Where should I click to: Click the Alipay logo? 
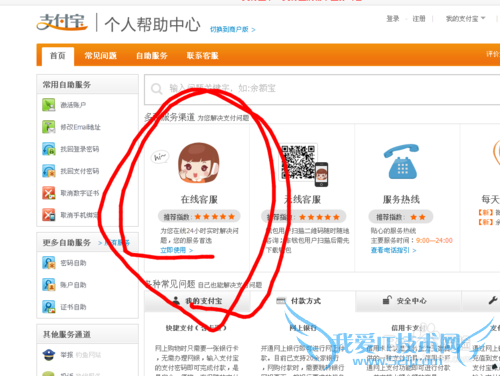pyautogui.click(x=62, y=22)
